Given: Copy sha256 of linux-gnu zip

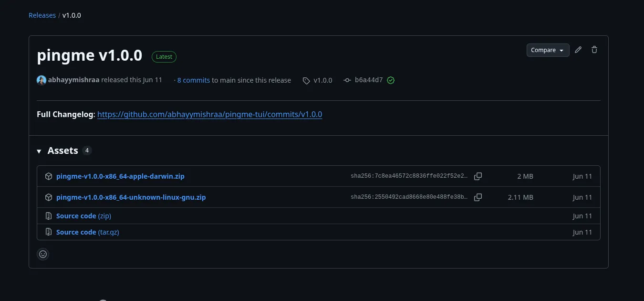Looking at the screenshot, I should point(478,197).
